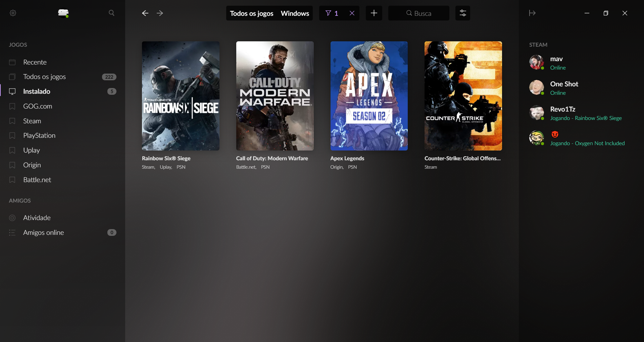
Task: Click the GOG.com bookmark icon
Action: [12, 106]
